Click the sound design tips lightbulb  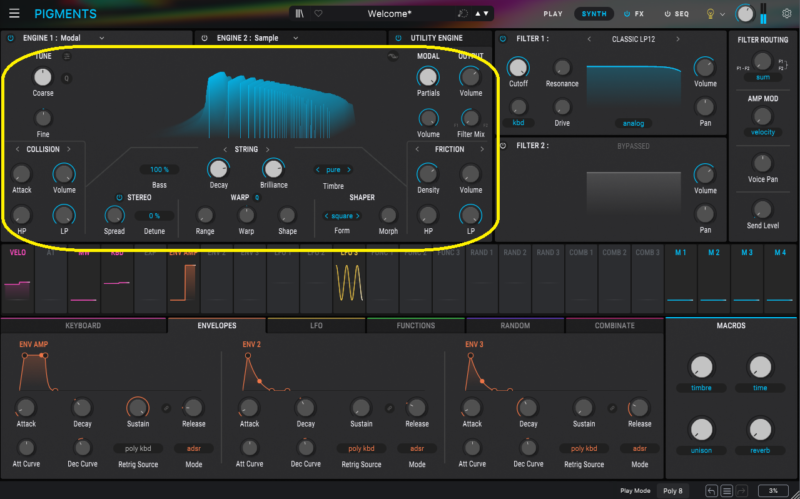(710, 14)
